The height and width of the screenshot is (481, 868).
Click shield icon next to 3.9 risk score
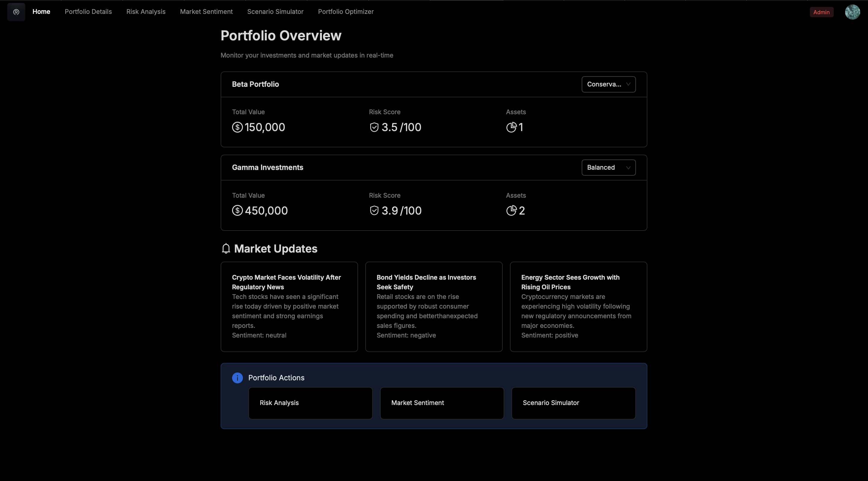point(374,211)
